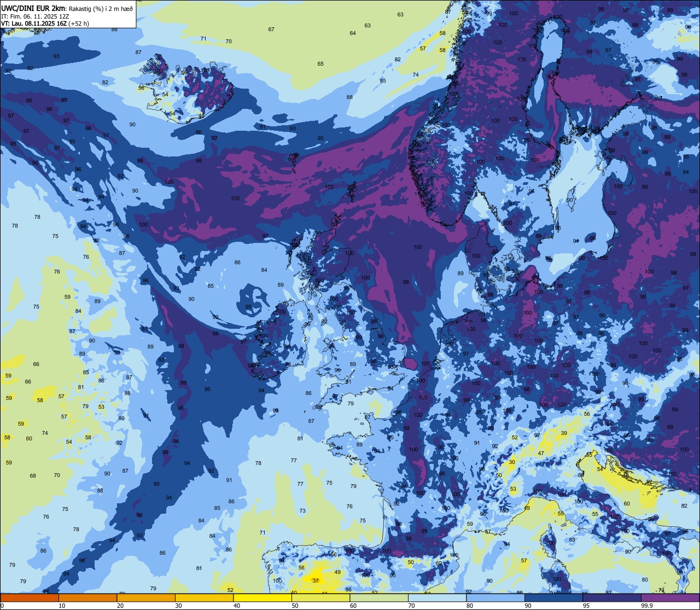Click the '39' humidity value on the map
700x610 pixels.
click(x=564, y=433)
